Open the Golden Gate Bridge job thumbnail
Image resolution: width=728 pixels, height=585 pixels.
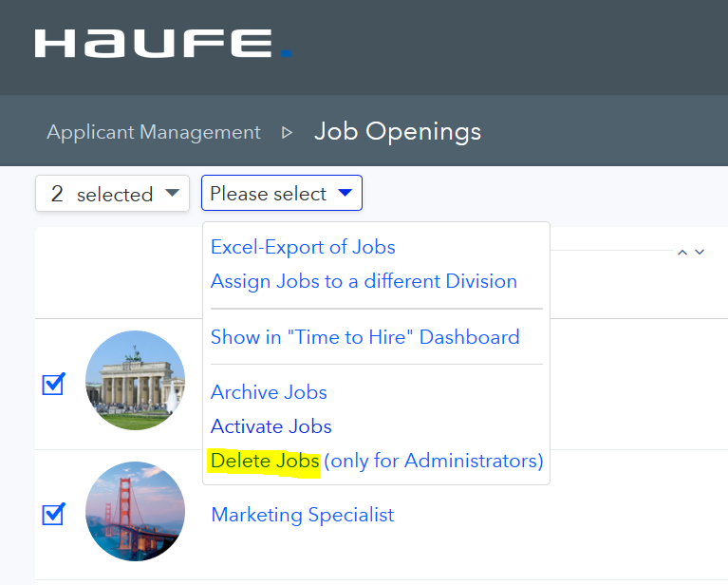click(135, 511)
